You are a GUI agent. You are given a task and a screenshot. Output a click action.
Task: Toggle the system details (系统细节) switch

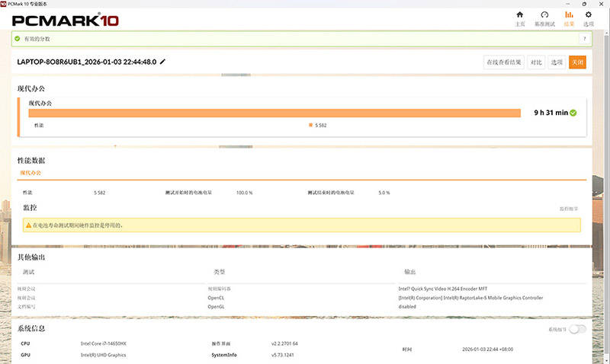[x=577, y=330]
